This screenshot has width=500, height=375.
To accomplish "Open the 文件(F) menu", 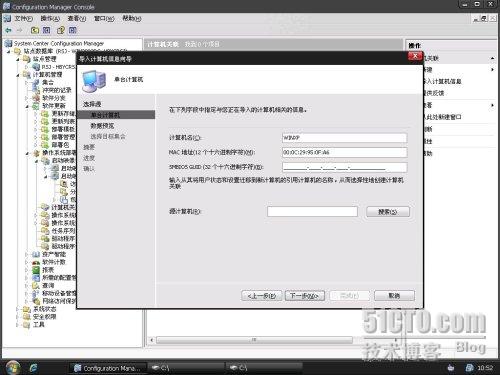I will (x=23, y=18).
